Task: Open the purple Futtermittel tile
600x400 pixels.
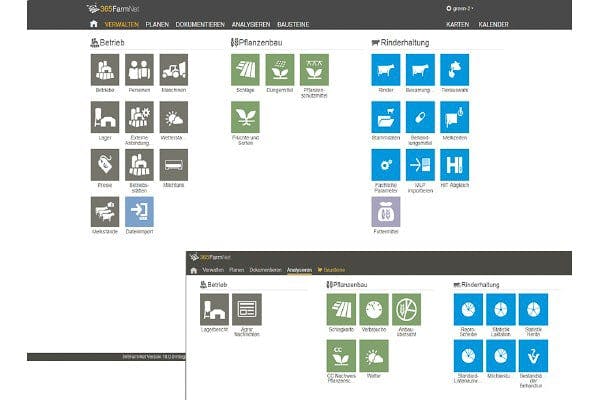Action: click(386, 212)
